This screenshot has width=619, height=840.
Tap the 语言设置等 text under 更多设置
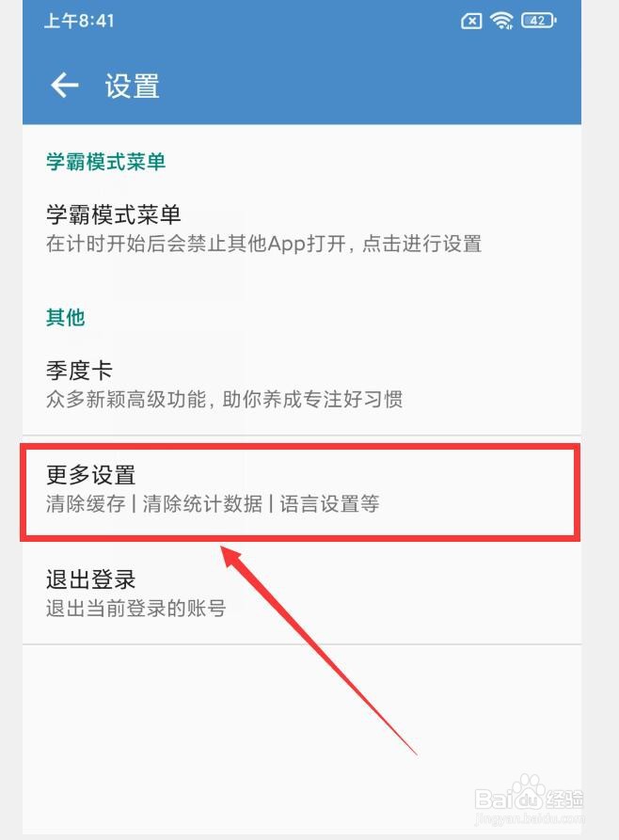[x=329, y=503]
